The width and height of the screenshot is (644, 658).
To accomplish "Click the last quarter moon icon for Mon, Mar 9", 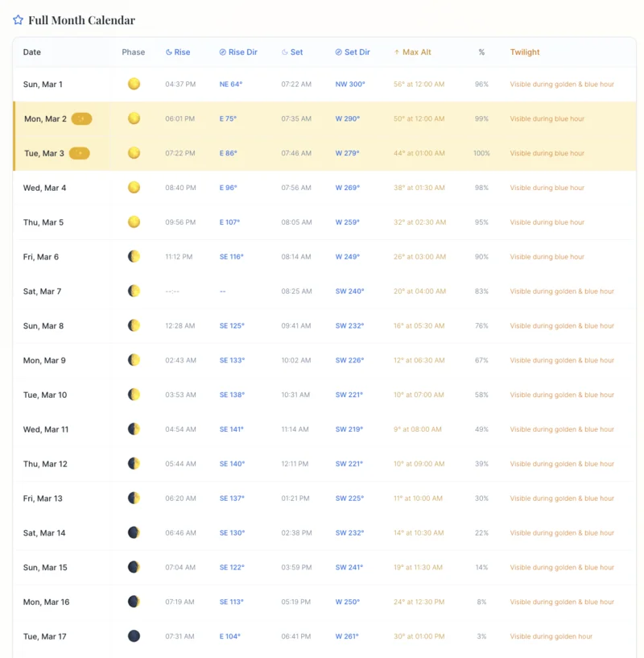I will 134,360.
